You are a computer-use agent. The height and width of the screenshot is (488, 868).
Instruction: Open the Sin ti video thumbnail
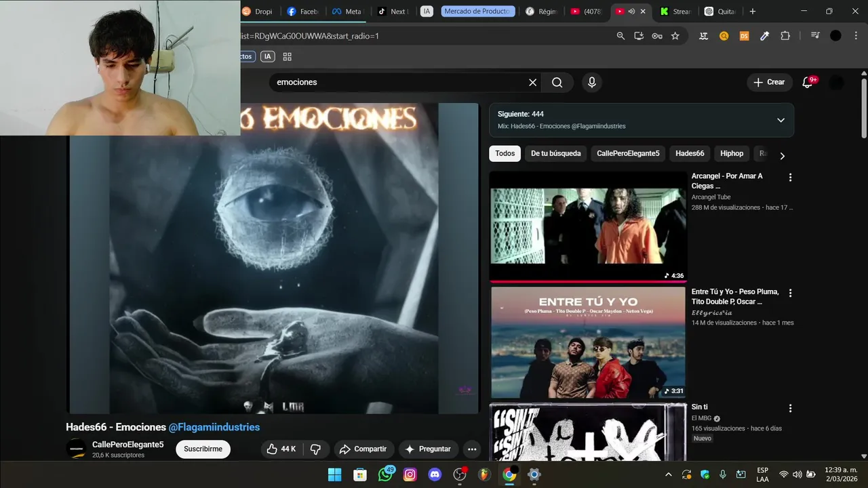pyautogui.click(x=588, y=432)
